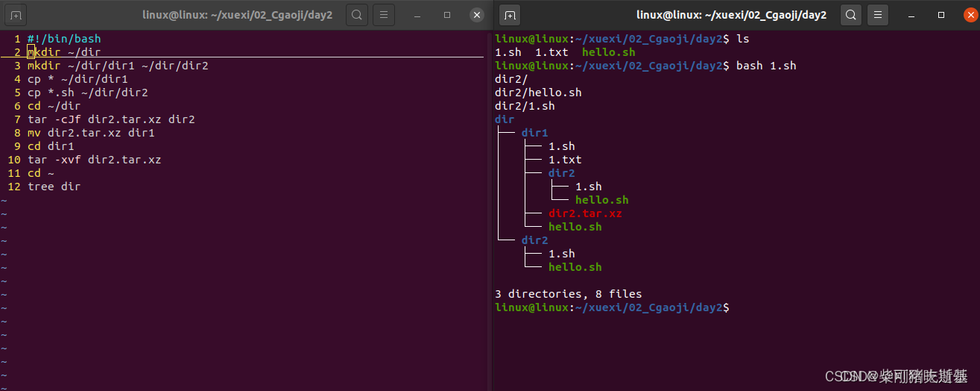Click the 'tree dir' line in vim
Viewport: 980px width, 391px height.
pos(54,187)
